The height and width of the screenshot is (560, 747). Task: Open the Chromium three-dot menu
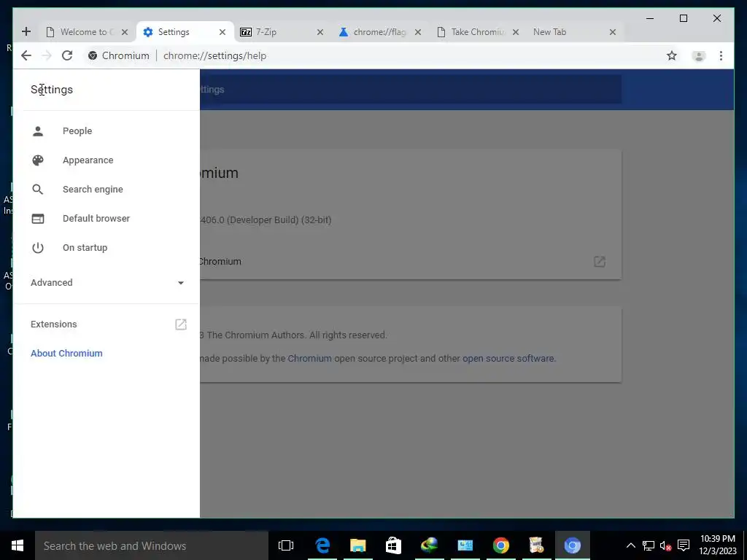721,55
